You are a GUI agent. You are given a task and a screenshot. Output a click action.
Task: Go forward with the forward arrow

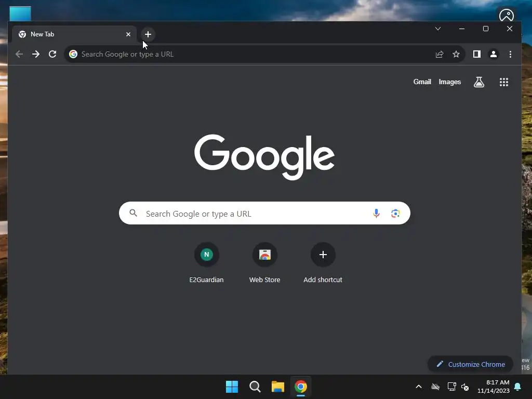[36, 54]
